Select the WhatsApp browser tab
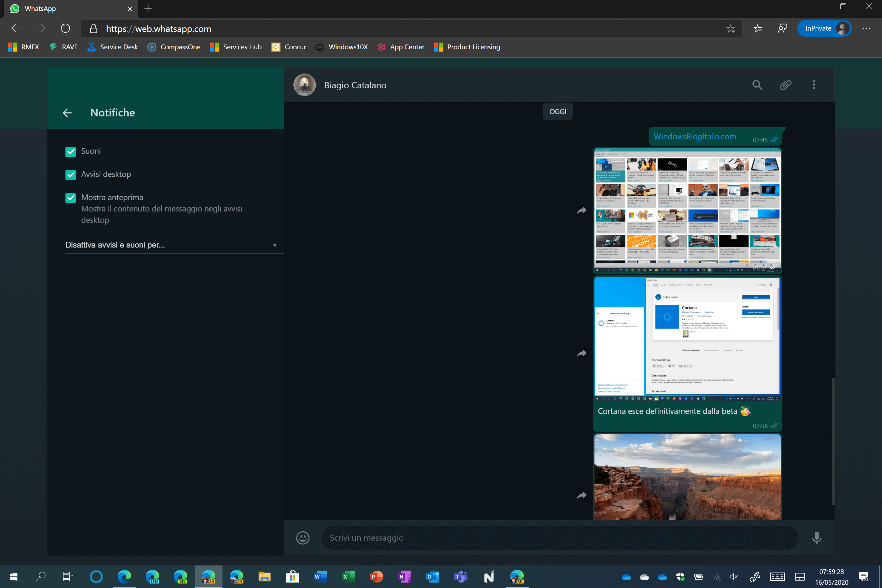 click(71, 9)
